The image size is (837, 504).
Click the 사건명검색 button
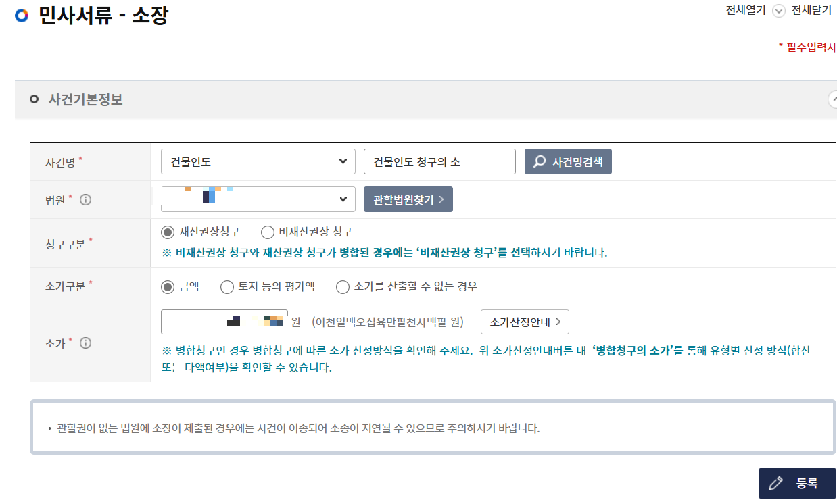pyautogui.click(x=568, y=161)
